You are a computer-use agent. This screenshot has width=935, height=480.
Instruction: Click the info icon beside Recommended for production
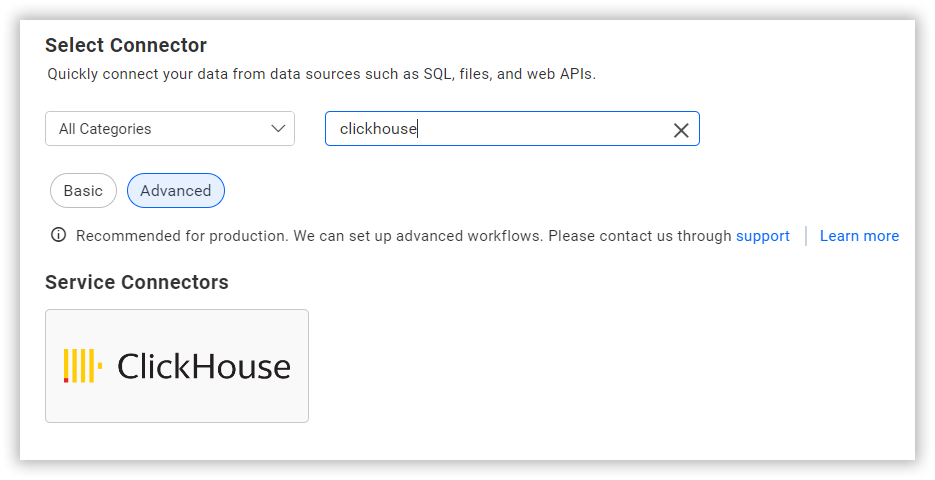(58, 236)
